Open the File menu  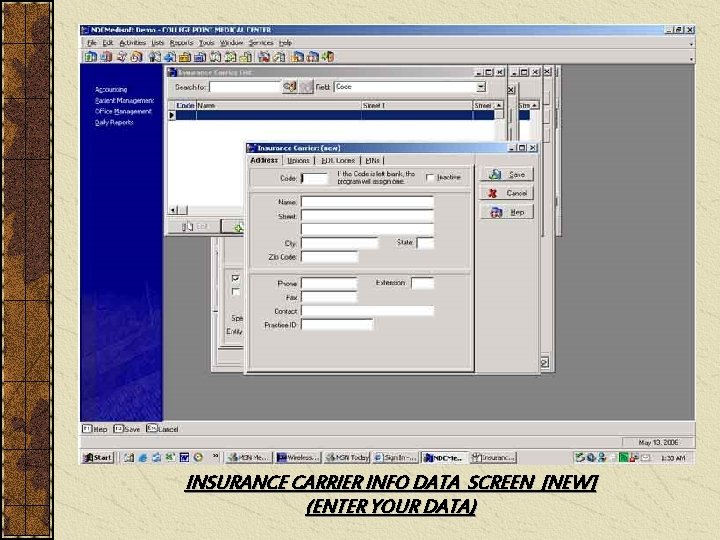click(92, 43)
